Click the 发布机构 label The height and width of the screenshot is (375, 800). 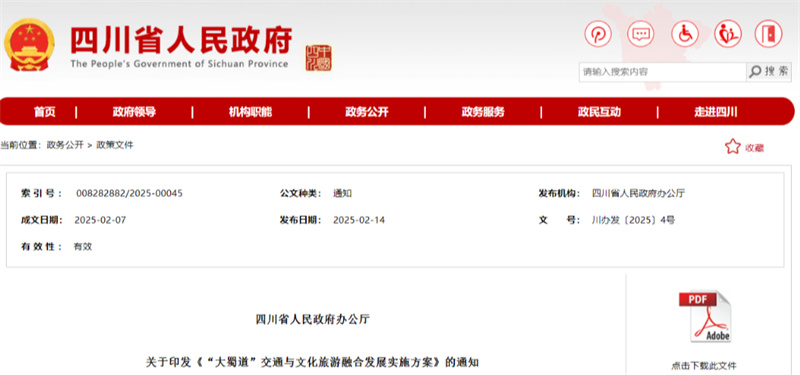560,193
